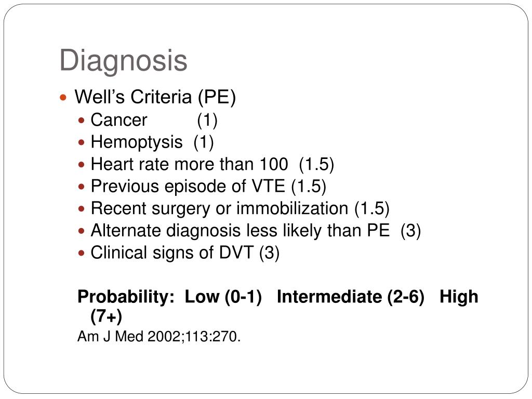Click the Previous episode of VTE line
The image size is (532, 399).
click(x=208, y=187)
